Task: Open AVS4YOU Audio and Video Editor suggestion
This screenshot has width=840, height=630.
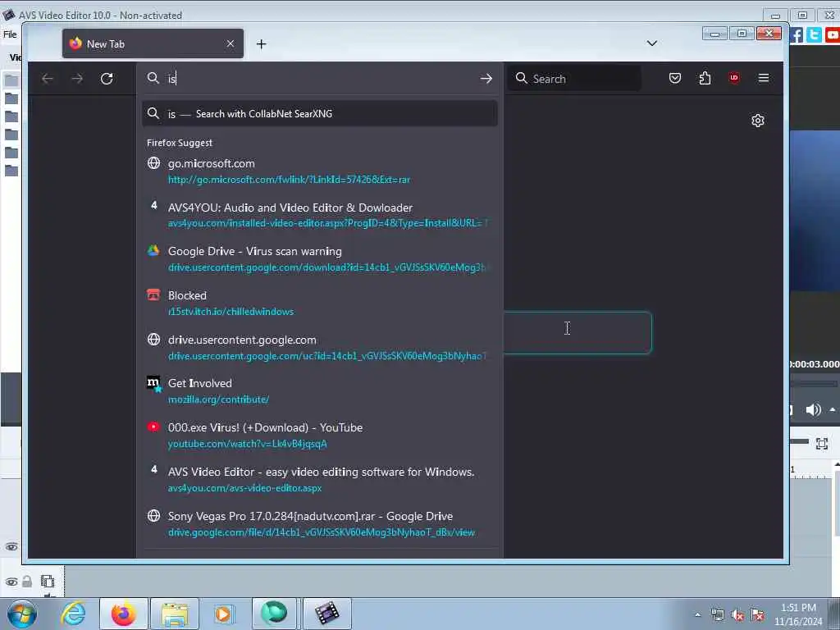Action: pos(319,215)
